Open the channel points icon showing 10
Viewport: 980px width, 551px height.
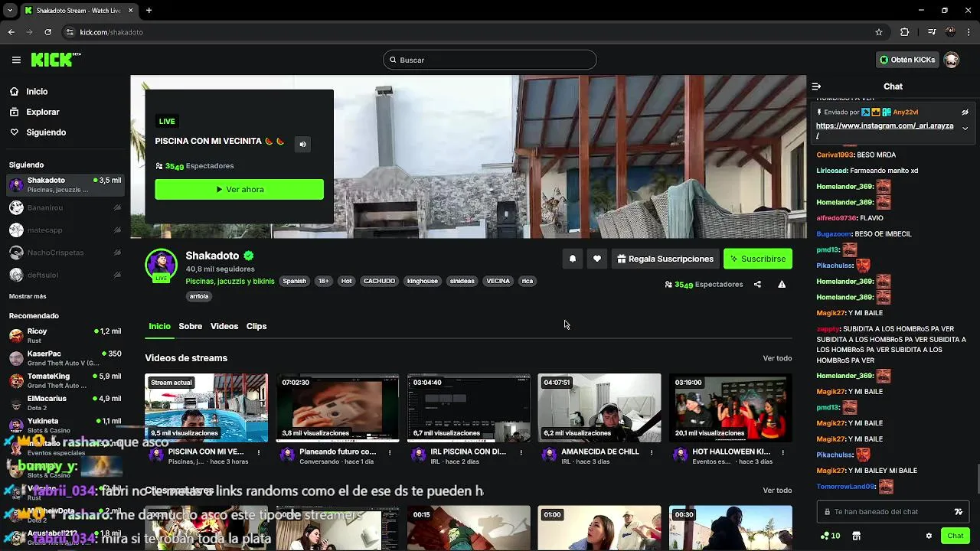(x=830, y=536)
